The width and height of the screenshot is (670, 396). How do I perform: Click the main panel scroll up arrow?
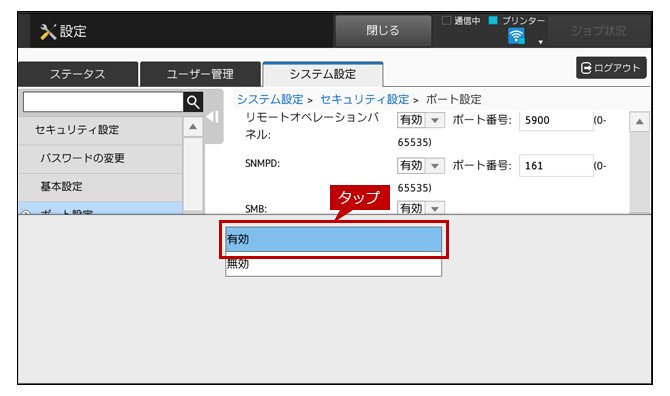click(639, 122)
